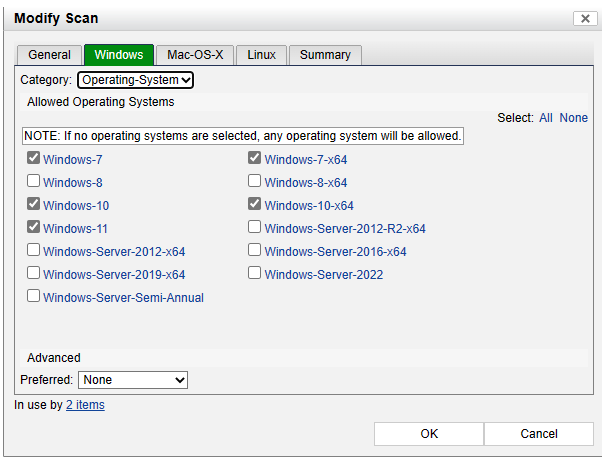This screenshot has width=608, height=461.
Task: Check the Windows-8-x64 checkbox
Action: 255,182
